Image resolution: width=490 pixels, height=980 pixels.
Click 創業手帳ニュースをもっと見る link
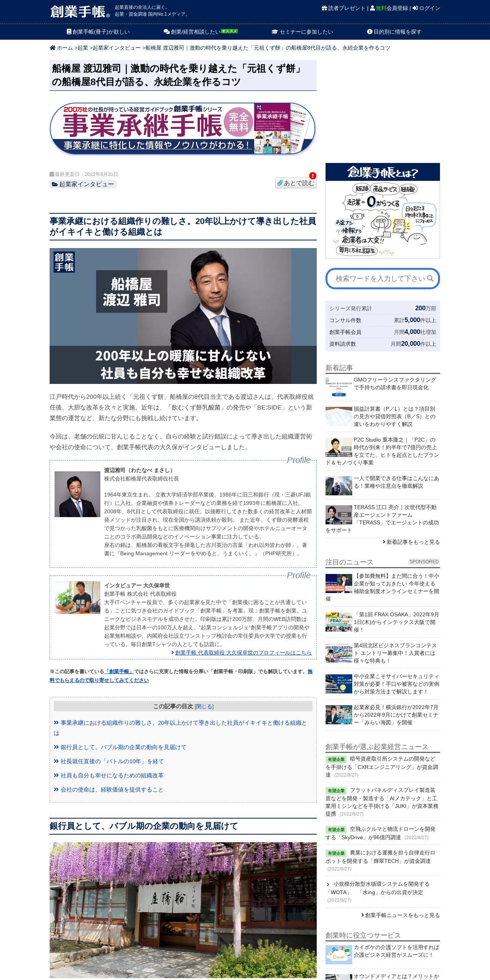[x=400, y=915]
